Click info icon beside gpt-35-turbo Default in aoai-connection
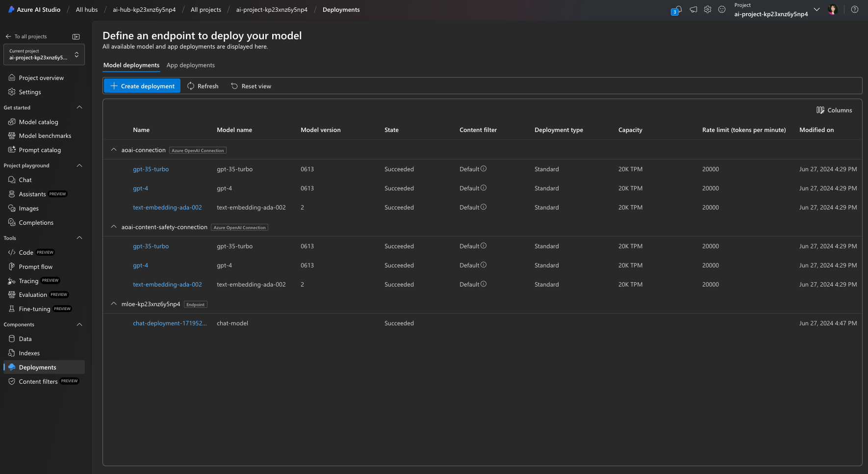The width and height of the screenshot is (868, 474). [x=484, y=169]
